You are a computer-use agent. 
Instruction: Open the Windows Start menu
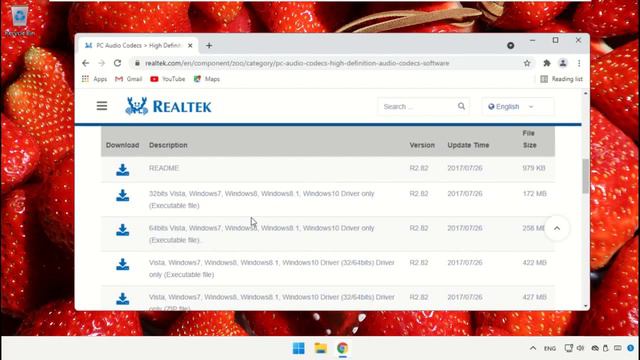coord(298,348)
